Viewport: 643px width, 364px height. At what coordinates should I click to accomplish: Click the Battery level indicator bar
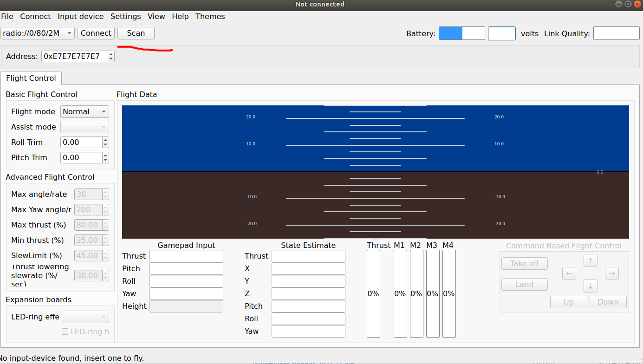click(450, 33)
